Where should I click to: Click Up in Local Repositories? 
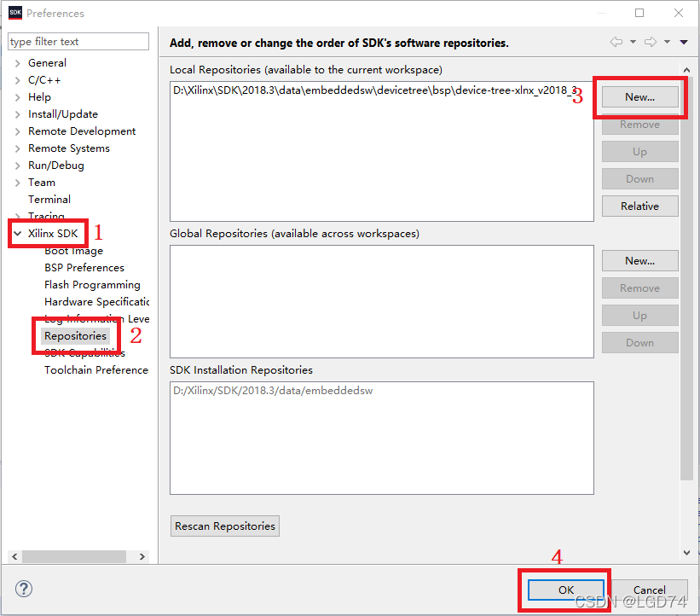[639, 151]
